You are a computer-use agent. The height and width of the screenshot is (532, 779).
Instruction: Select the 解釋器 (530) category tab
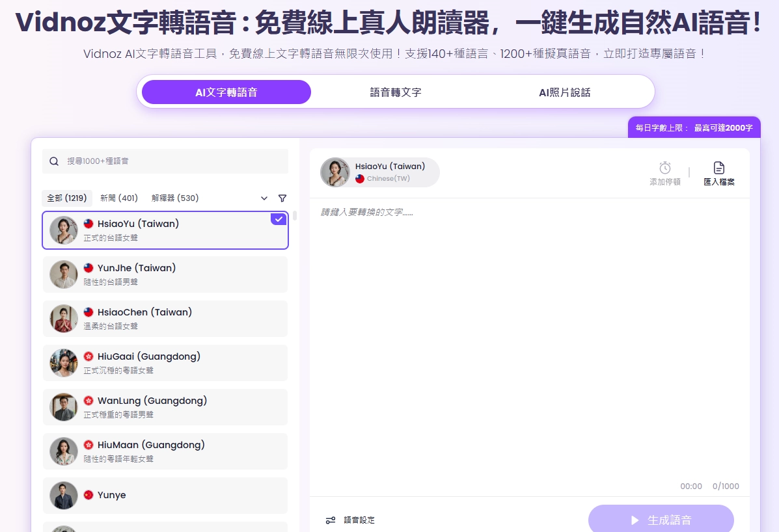(x=175, y=198)
